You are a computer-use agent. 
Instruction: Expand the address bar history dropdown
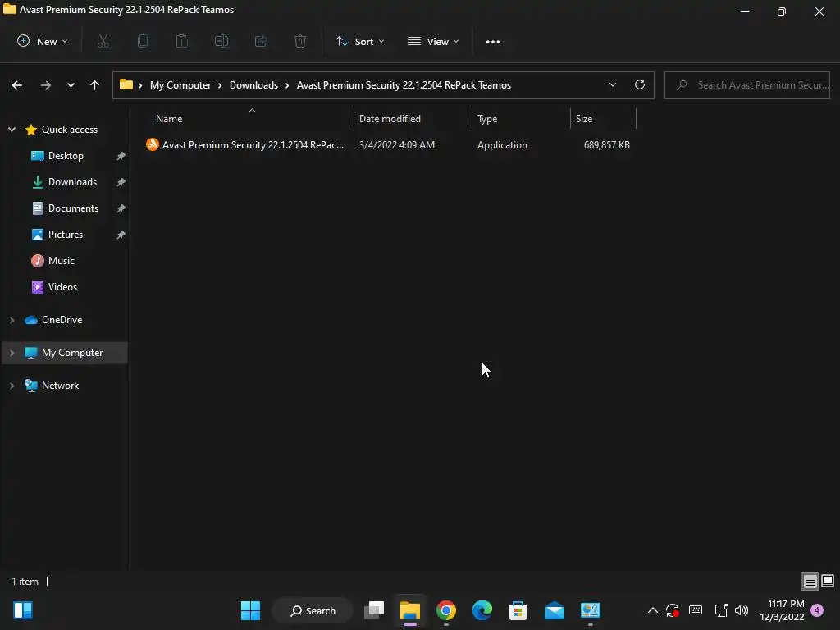point(612,84)
